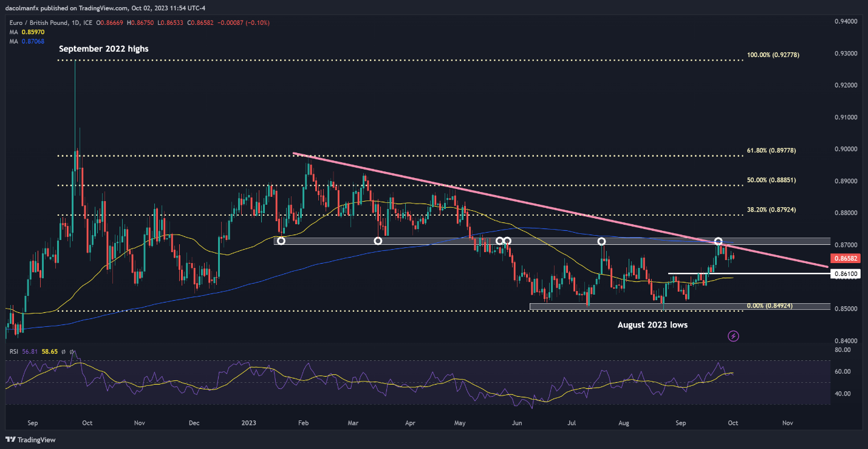
Task: Click the purple lightning bolt event icon
Action: [733, 335]
